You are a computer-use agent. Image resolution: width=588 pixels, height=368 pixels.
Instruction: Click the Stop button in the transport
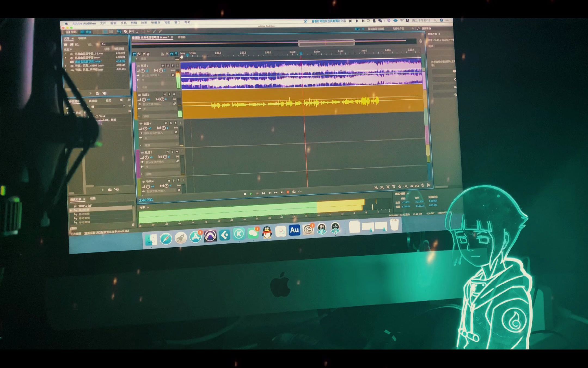coord(245,194)
